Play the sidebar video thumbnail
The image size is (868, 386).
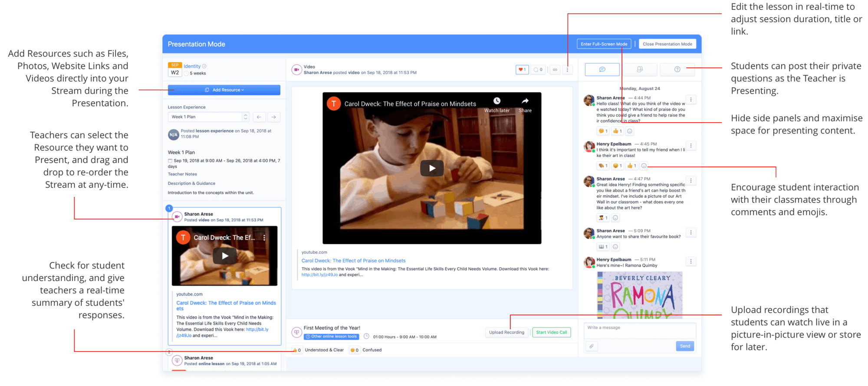224,256
